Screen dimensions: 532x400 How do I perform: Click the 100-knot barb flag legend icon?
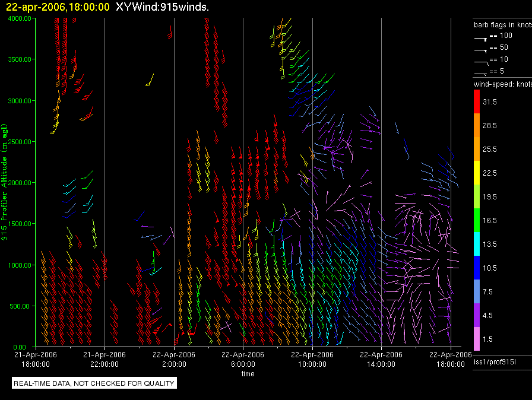481,39
